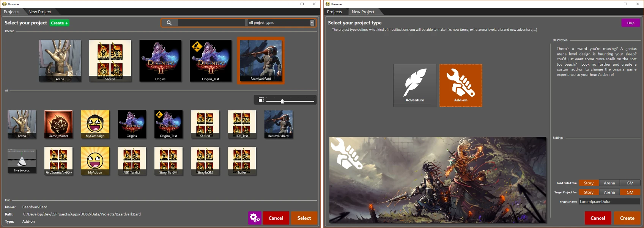Click the Project Name input field

tap(609, 201)
